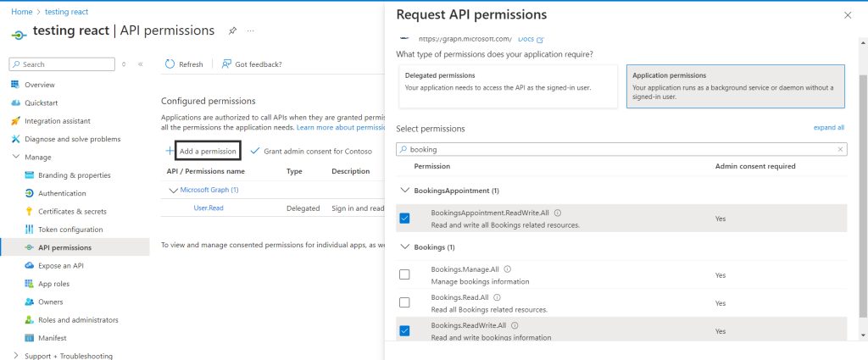Expand Support + Troubleshooting section

click(x=15, y=356)
